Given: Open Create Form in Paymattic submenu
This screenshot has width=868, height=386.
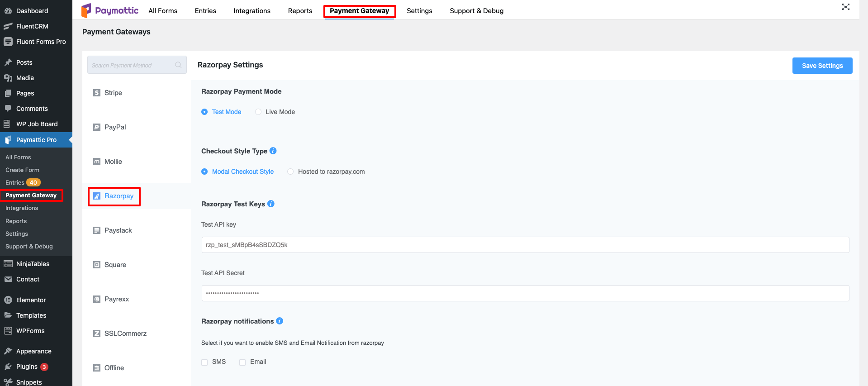Looking at the screenshot, I should [23, 170].
